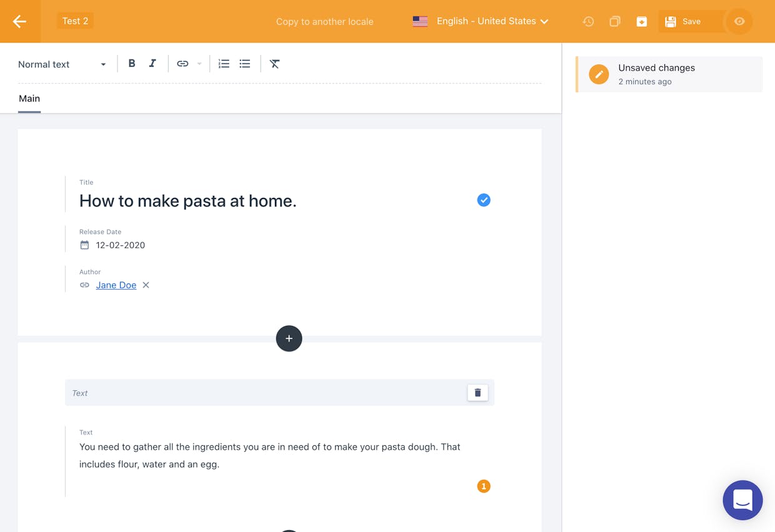Insert a link from the toolbar
The height and width of the screenshot is (532, 775).
coord(182,64)
